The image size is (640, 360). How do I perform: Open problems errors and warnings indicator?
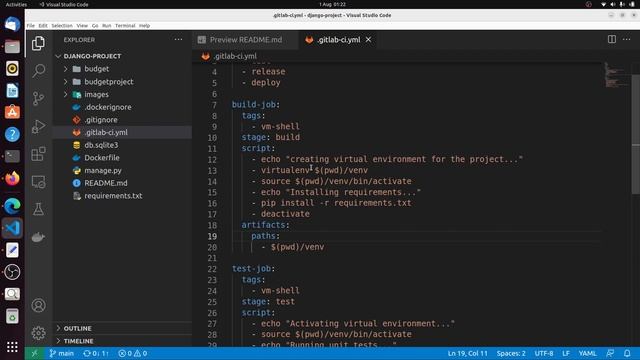pos(133,353)
